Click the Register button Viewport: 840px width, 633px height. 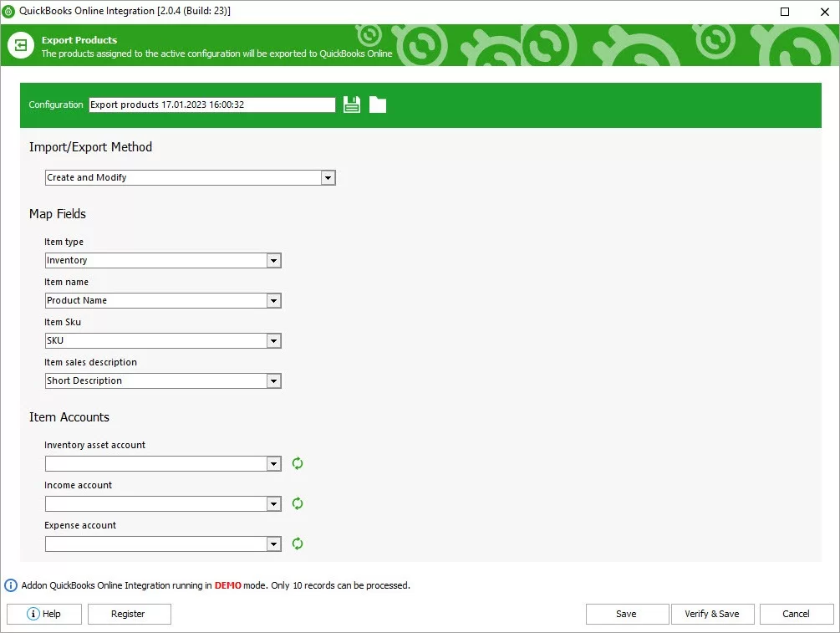129,614
